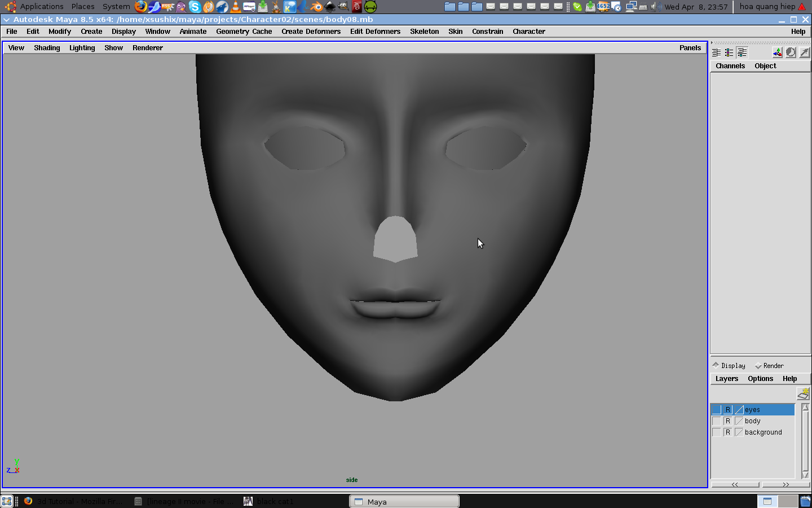Switch to 3d Tutorial Mozilla Firefox window

pos(73,501)
